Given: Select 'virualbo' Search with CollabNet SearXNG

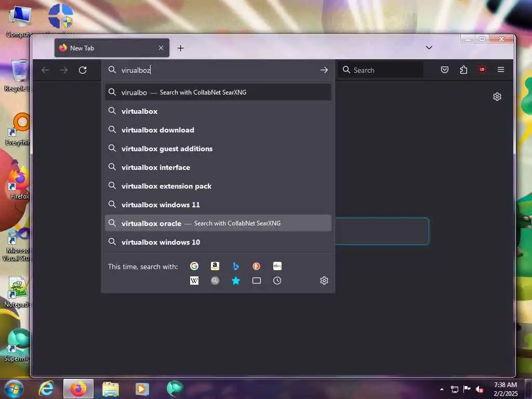Looking at the screenshot, I should click(x=218, y=92).
